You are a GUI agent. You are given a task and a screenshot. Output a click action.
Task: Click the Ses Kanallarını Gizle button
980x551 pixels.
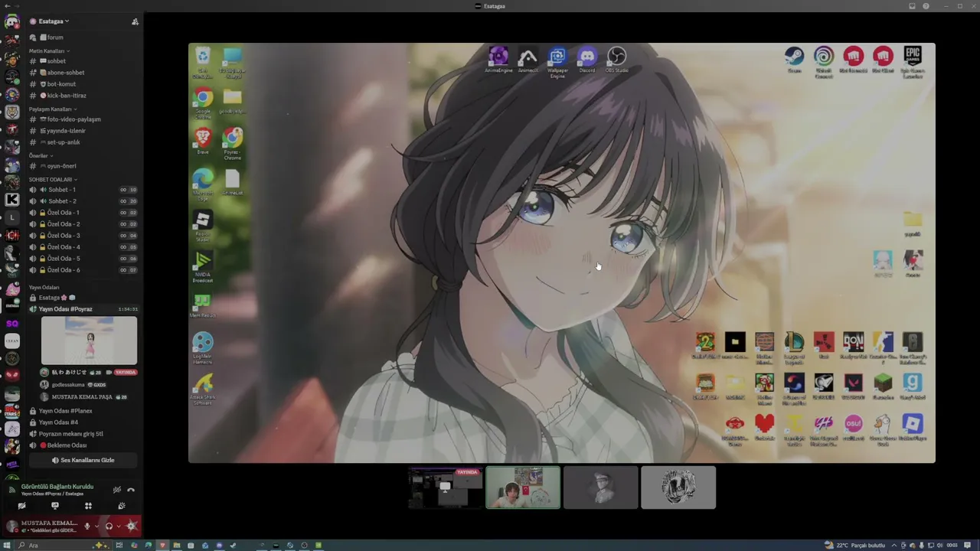coord(83,460)
